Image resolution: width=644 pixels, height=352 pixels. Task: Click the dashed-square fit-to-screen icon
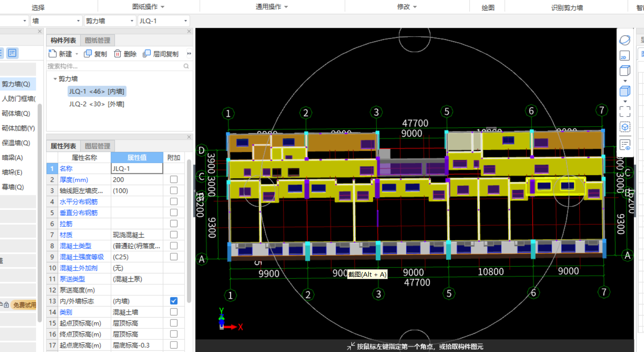pos(625,111)
